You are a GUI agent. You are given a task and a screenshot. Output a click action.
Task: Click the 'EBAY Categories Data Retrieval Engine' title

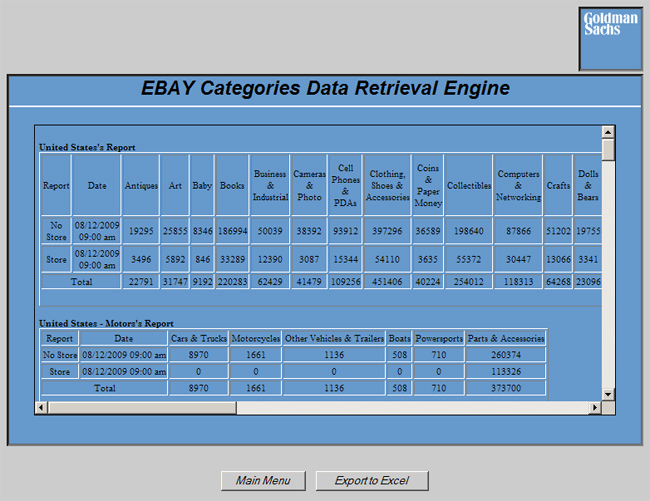tap(325, 88)
